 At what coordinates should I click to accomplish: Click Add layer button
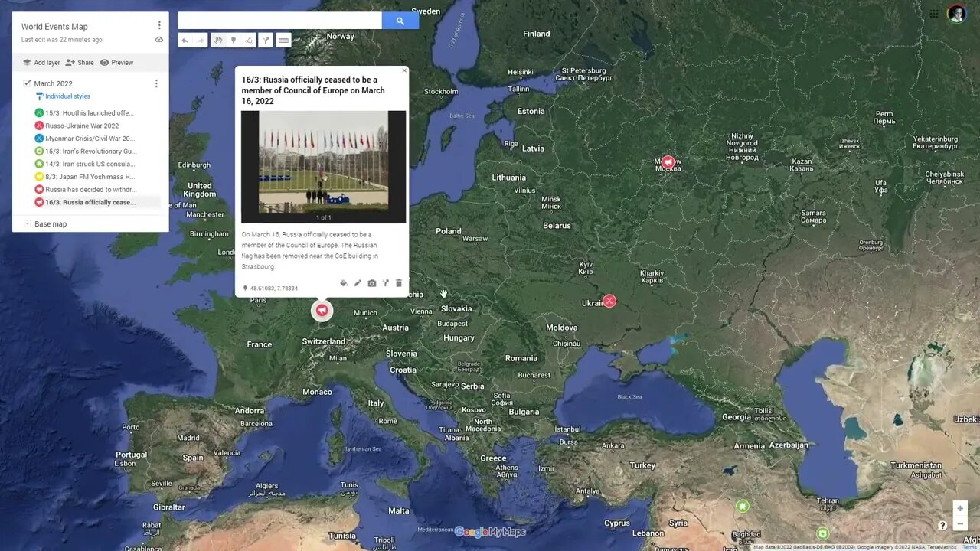(x=41, y=63)
